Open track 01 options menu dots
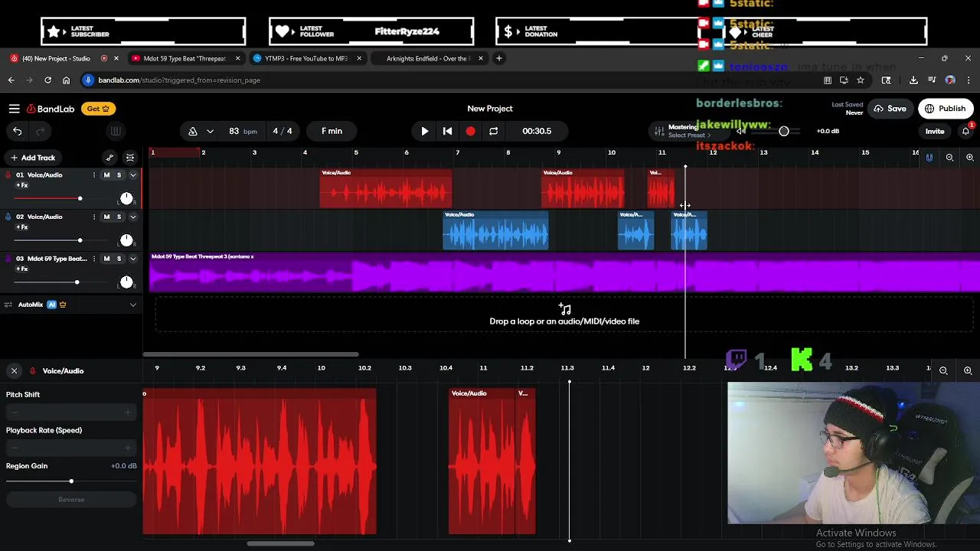Image resolution: width=980 pixels, height=551 pixels. coord(94,175)
